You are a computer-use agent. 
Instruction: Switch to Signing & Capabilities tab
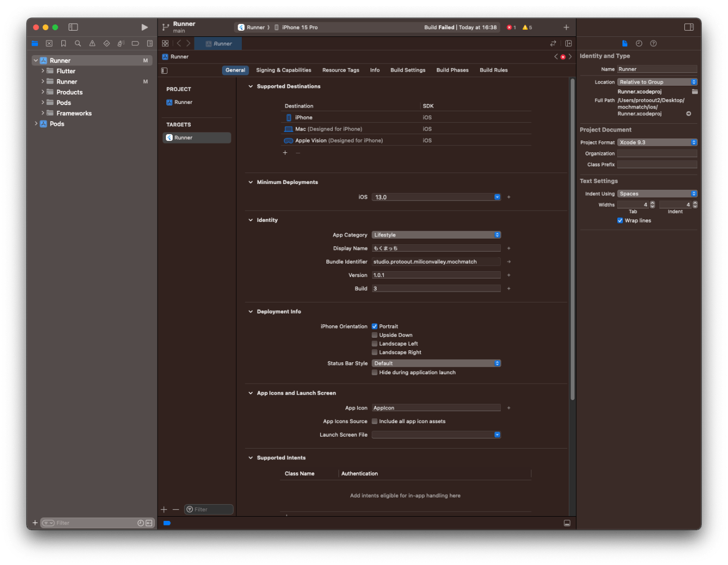[283, 70]
